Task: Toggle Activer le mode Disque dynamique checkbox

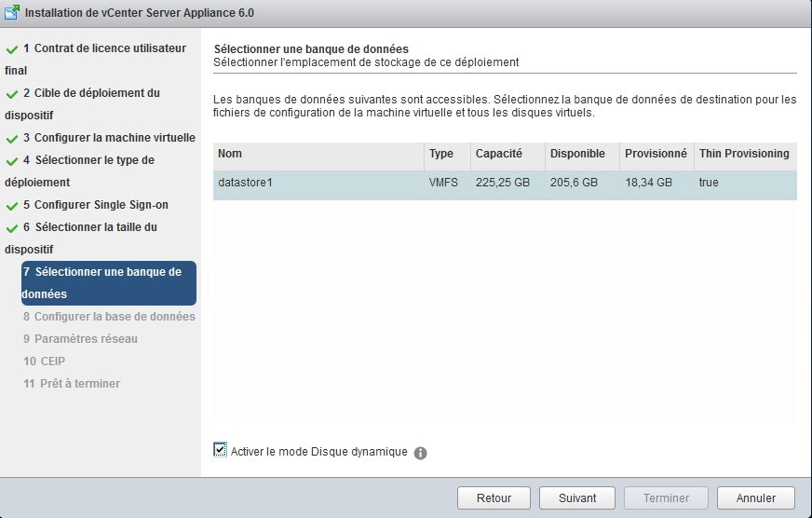Action: (220, 451)
